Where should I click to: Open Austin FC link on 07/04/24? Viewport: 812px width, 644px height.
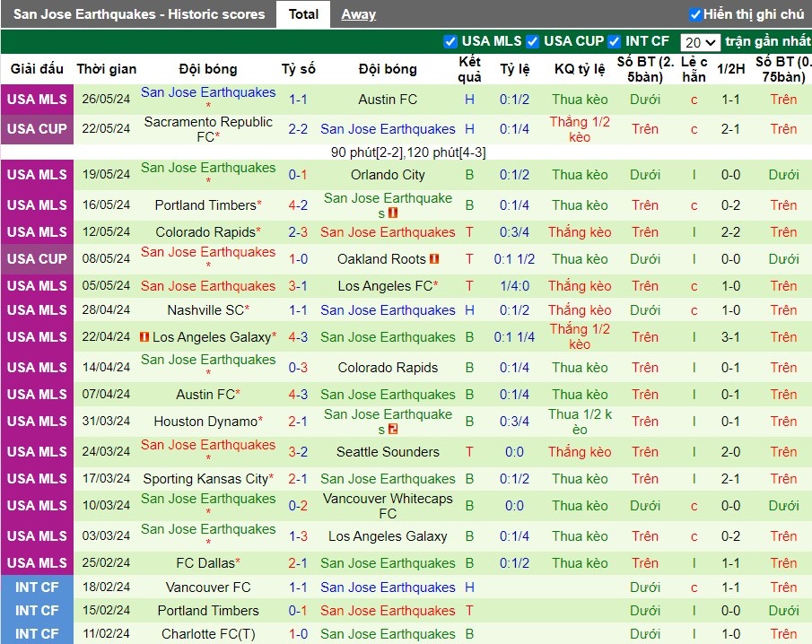205,395
